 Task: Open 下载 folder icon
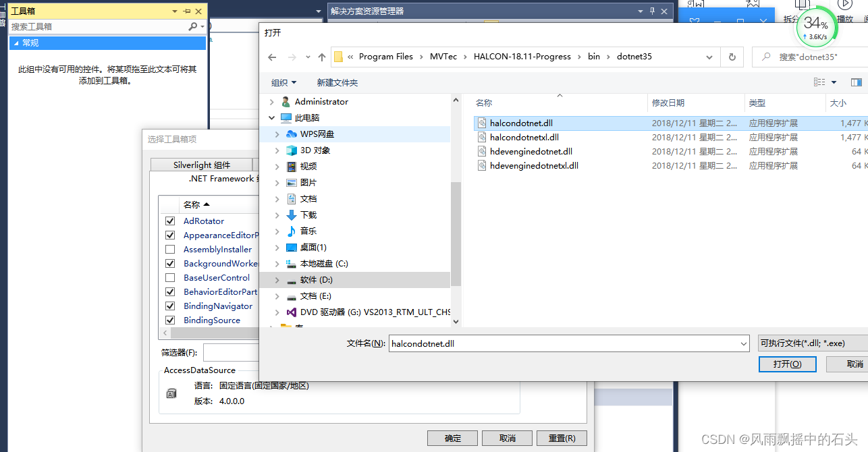tap(292, 215)
